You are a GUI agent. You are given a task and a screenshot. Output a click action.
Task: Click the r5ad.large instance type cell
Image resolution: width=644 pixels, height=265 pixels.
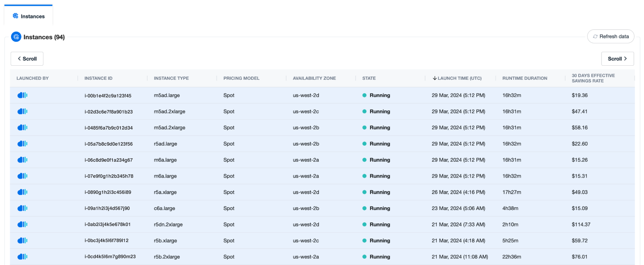(x=166, y=144)
